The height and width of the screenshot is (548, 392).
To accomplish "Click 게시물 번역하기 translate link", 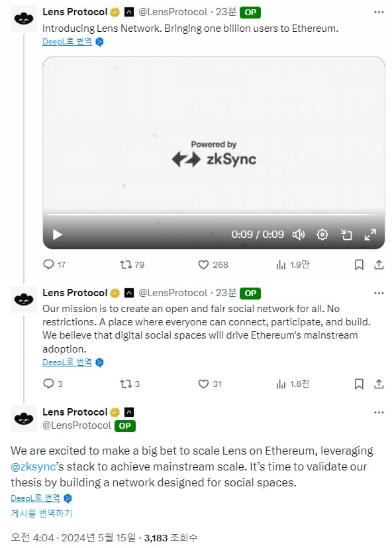I will 41,514.
